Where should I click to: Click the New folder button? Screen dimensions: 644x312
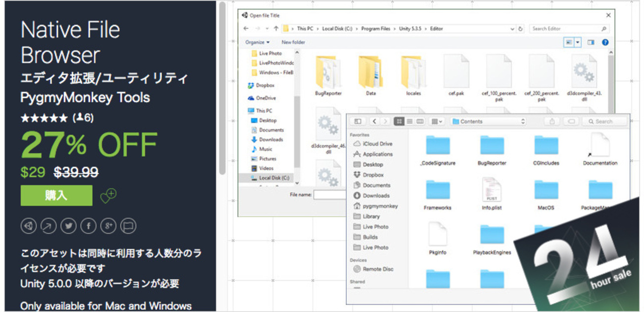pyautogui.click(x=293, y=43)
